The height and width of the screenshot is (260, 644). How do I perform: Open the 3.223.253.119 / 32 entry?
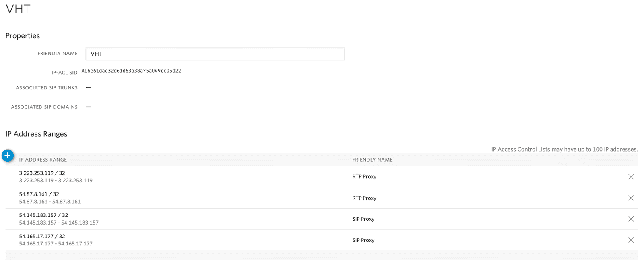(x=42, y=173)
